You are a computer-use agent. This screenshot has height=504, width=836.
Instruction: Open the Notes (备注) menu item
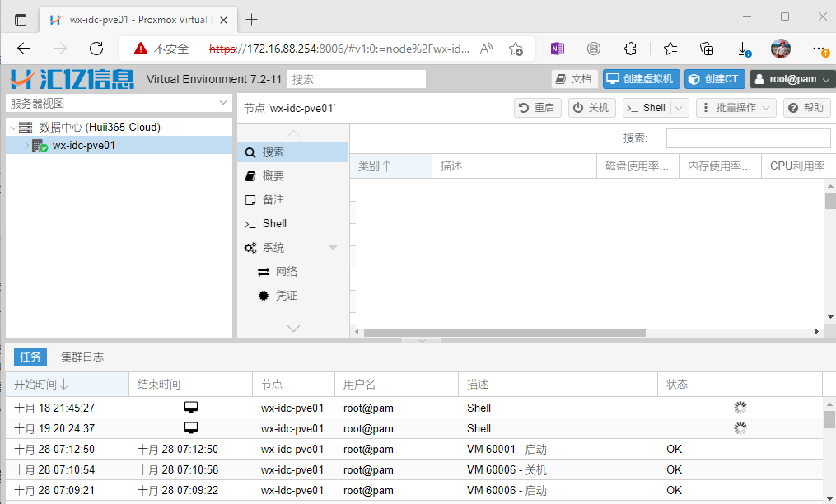[273, 200]
